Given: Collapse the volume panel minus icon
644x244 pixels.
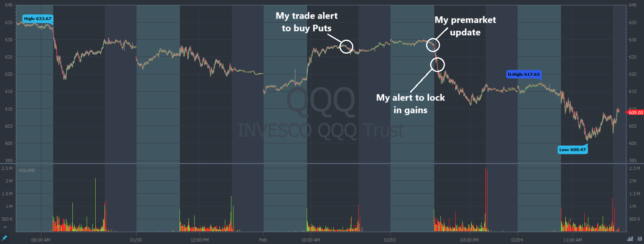Looking at the screenshot, I should [5, 227].
